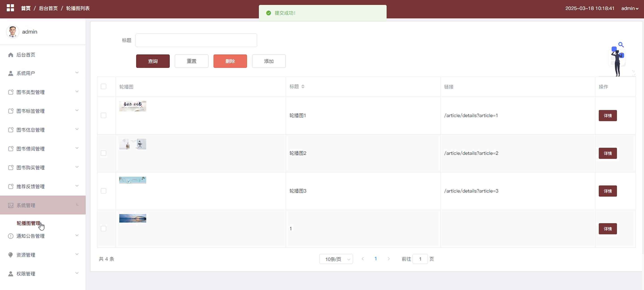
Task: Open the 10条/页 page size dropdown
Action: (x=336, y=259)
